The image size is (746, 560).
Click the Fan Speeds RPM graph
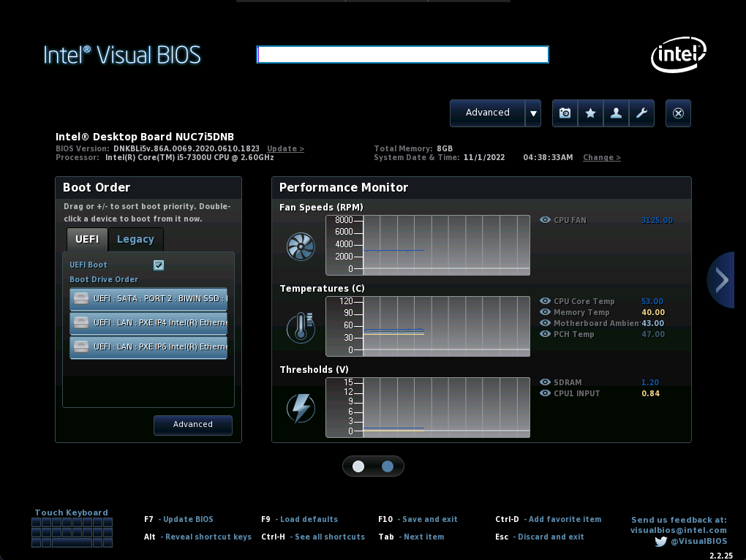pos(428,246)
